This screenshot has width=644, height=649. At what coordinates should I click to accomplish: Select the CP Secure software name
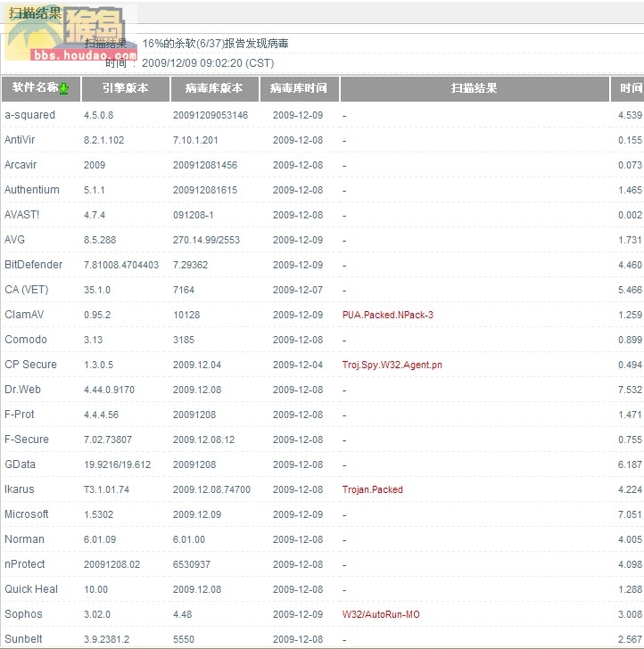click(30, 365)
